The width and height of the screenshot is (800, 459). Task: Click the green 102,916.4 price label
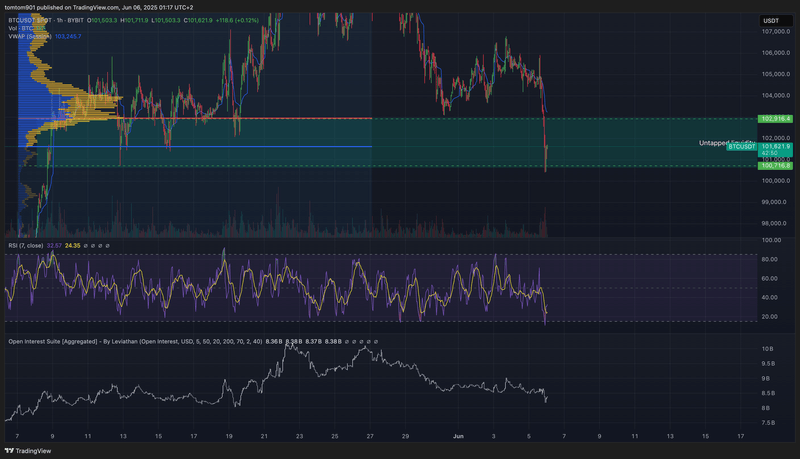pyautogui.click(x=776, y=119)
